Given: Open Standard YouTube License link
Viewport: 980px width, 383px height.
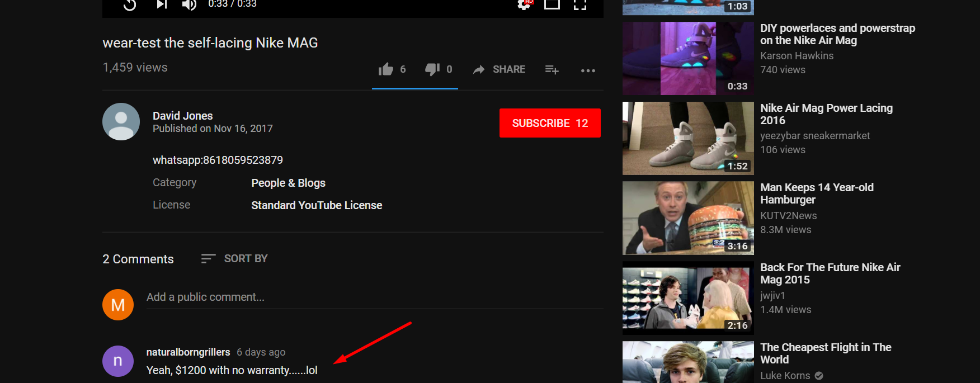Looking at the screenshot, I should pyautogui.click(x=317, y=205).
